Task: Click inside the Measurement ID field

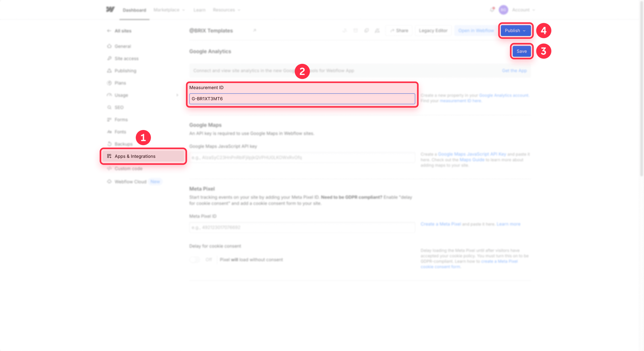Action: click(301, 99)
